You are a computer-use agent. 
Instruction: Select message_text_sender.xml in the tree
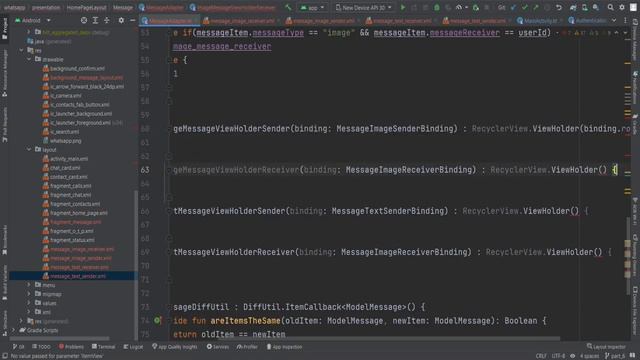[78, 276]
